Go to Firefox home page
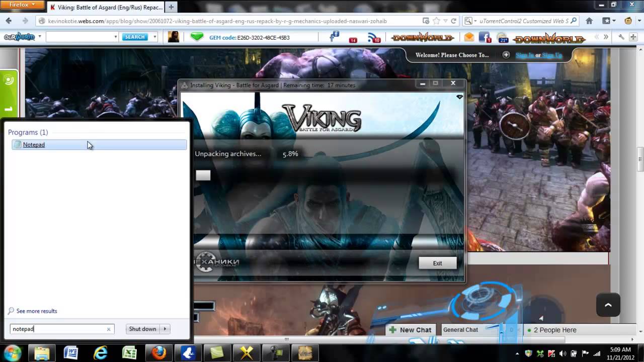 (x=589, y=21)
